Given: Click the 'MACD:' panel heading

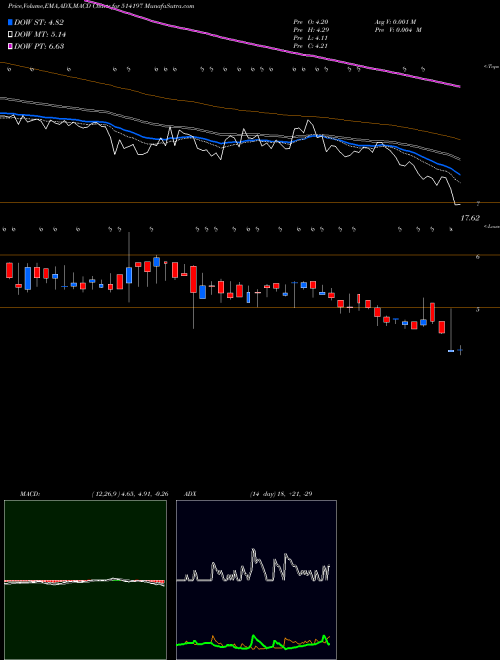Looking at the screenshot, I should [x=29, y=494].
